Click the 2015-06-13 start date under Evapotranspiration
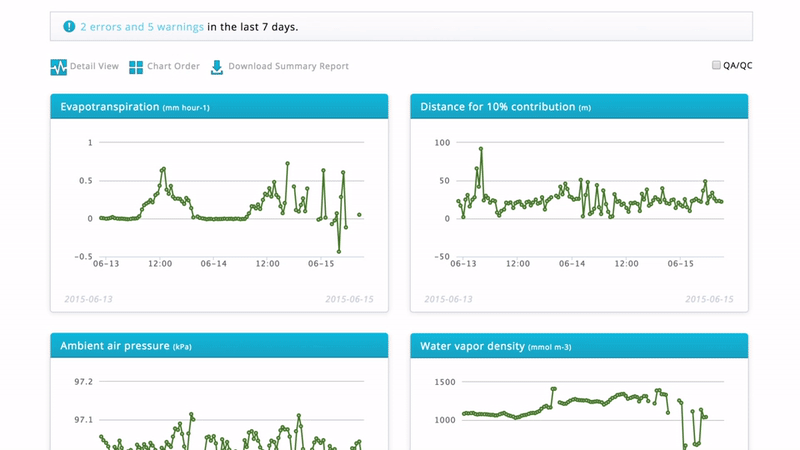Screen dimensions: 800x450 [86, 299]
